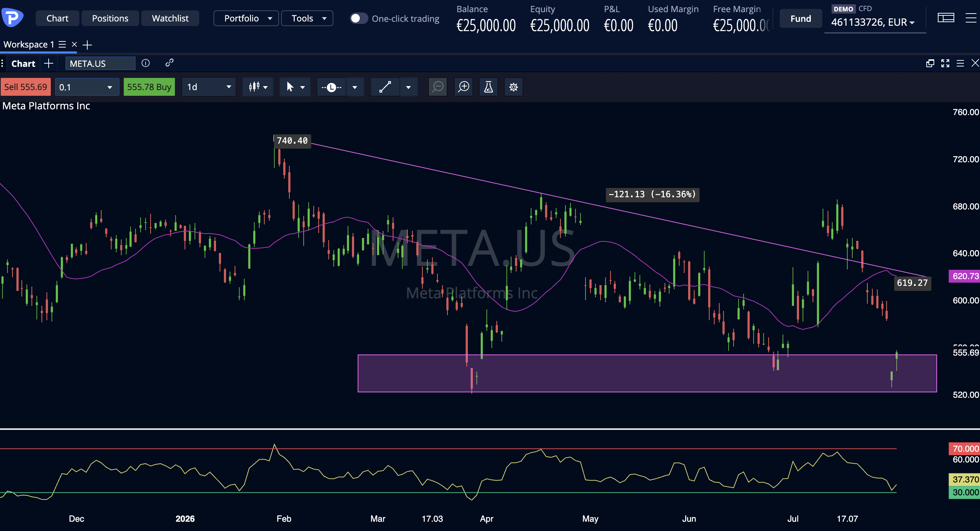Click the META.US symbol field
This screenshot has width=980, height=531.
tap(100, 64)
